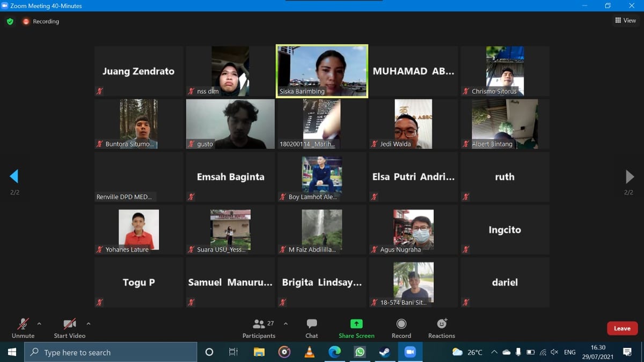The height and width of the screenshot is (362, 644).
Task: Click the Recording status indicator
Action: coord(41,21)
